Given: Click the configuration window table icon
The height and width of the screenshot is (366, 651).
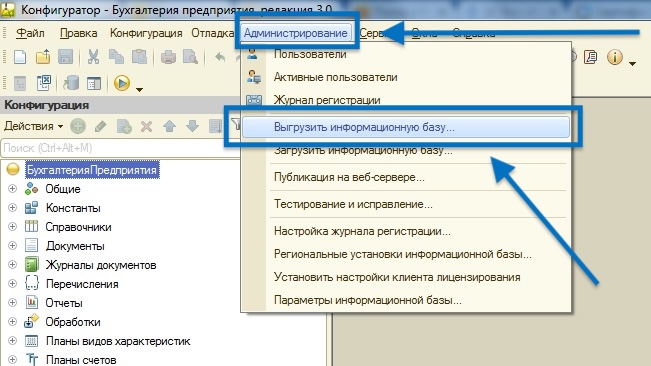Looking at the screenshot, I should pyautogui.click(x=94, y=83).
